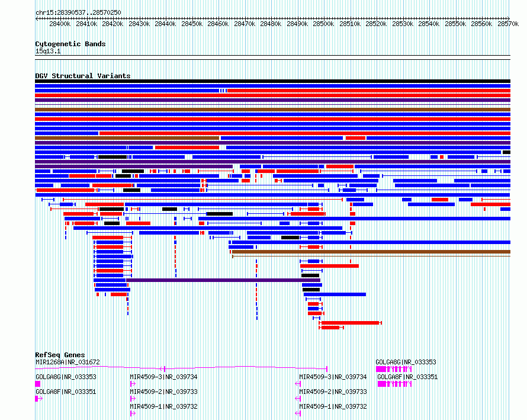Click the 28560k ruler label
527x420 pixels.
point(482,24)
